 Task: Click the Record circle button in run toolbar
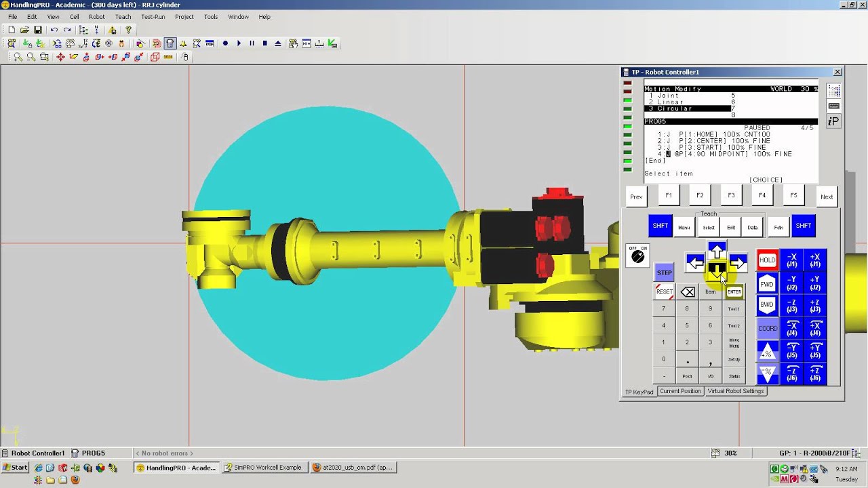pos(226,43)
